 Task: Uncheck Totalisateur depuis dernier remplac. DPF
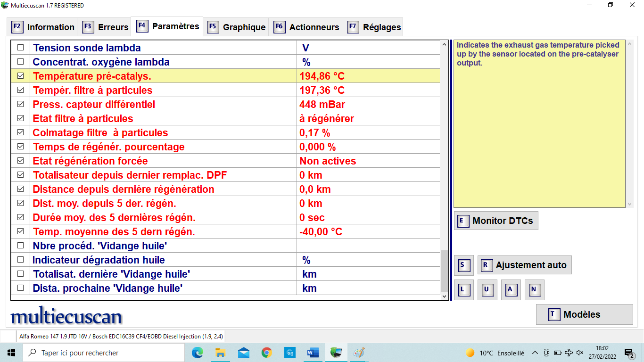click(x=20, y=175)
